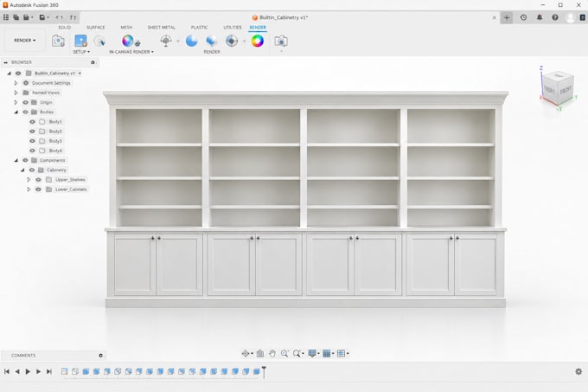
Task: Toggle visibility of Lower_Cabinets component
Action: pos(38,190)
